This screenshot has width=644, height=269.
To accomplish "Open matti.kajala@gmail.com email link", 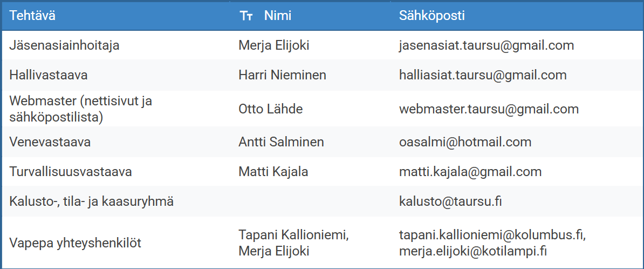I will [x=470, y=172].
